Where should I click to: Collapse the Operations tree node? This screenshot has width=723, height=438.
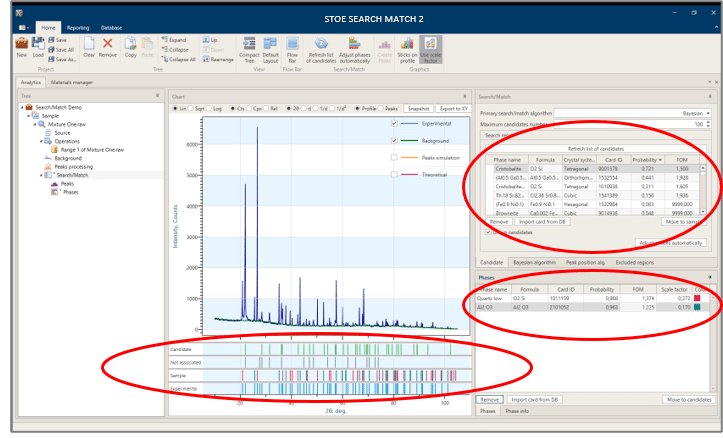(41, 142)
